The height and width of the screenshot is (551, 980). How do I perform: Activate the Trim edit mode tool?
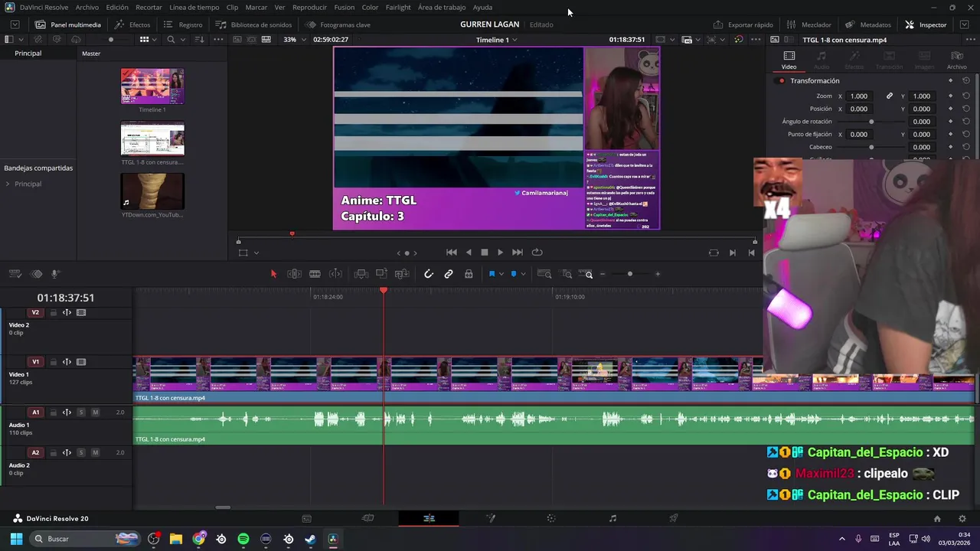click(x=294, y=274)
